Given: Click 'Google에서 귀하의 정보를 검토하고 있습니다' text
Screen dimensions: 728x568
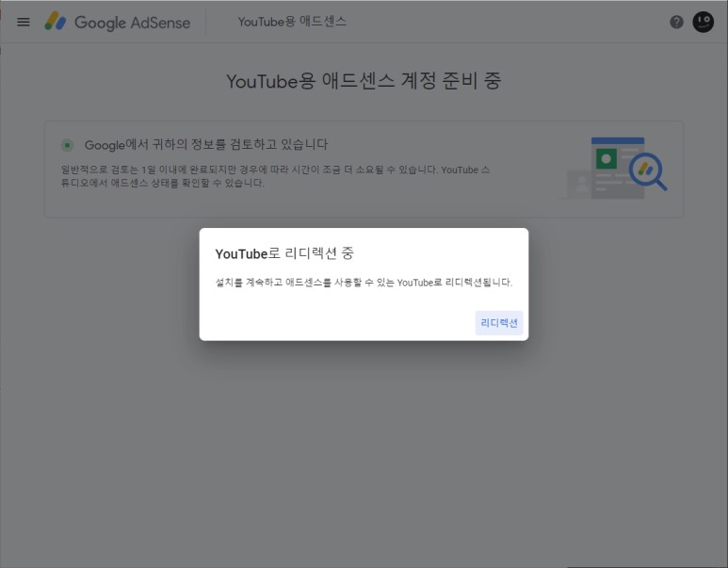Looking at the screenshot, I should [206, 144].
